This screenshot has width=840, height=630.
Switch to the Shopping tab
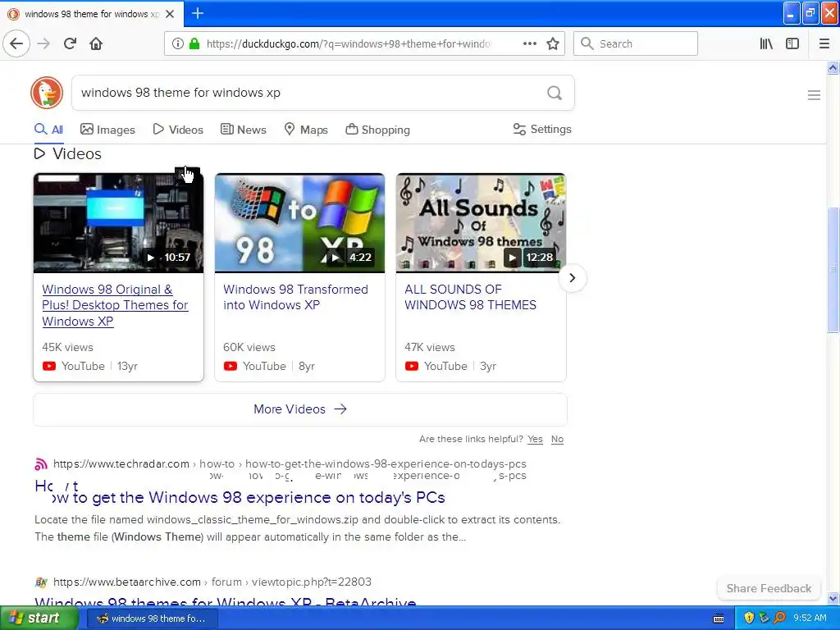[377, 130]
